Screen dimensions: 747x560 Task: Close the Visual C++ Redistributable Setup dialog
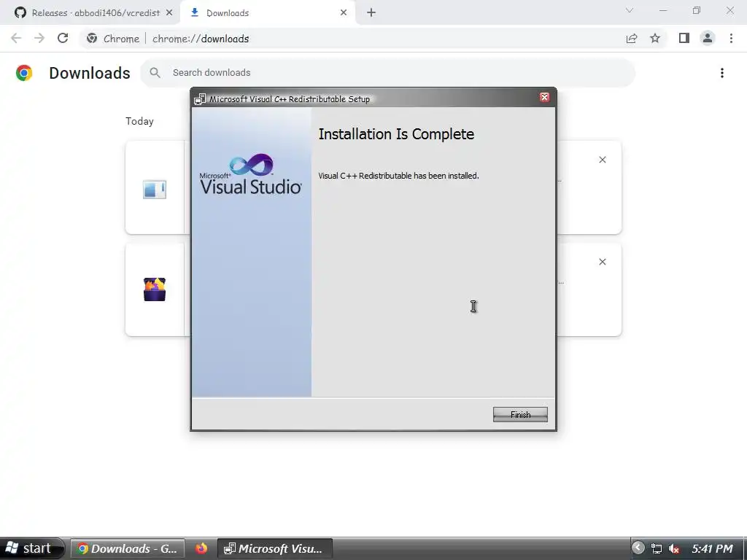pos(544,97)
